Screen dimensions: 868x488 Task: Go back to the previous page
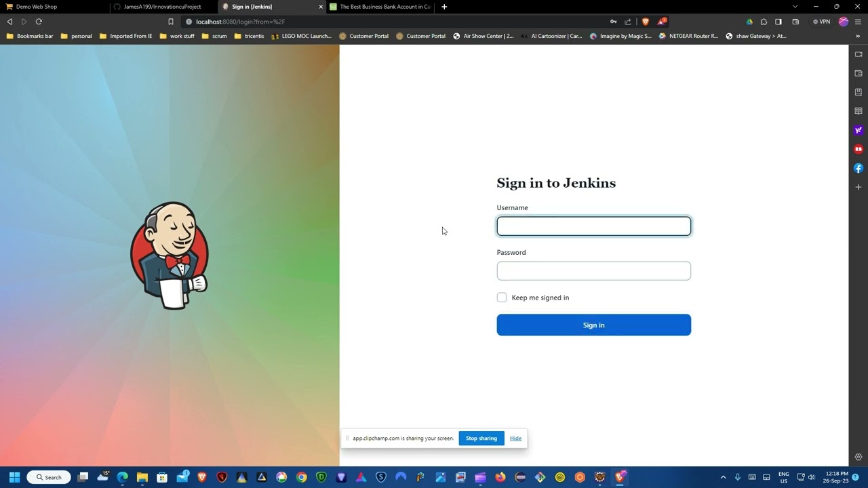pyautogui.click(x=9, y=22)
